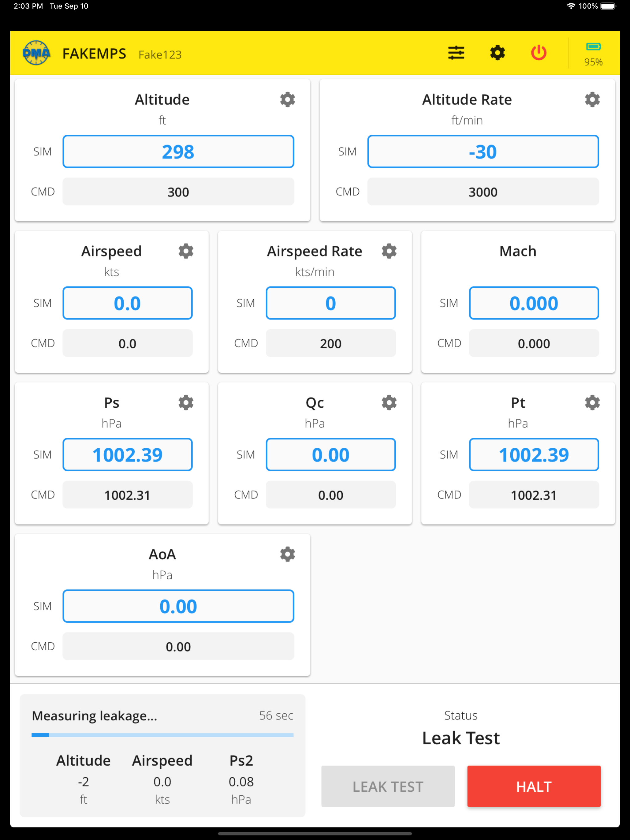Tap the Altitude Rate card title
Image resolution: width=630 pixels, height=840 pixels.
tap(467, 100)
